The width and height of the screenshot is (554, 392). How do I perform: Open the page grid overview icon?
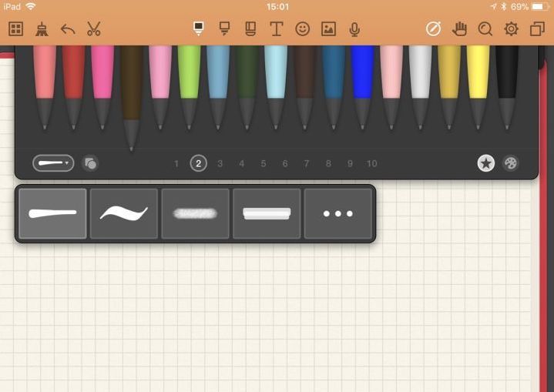(x=16, y=29)
